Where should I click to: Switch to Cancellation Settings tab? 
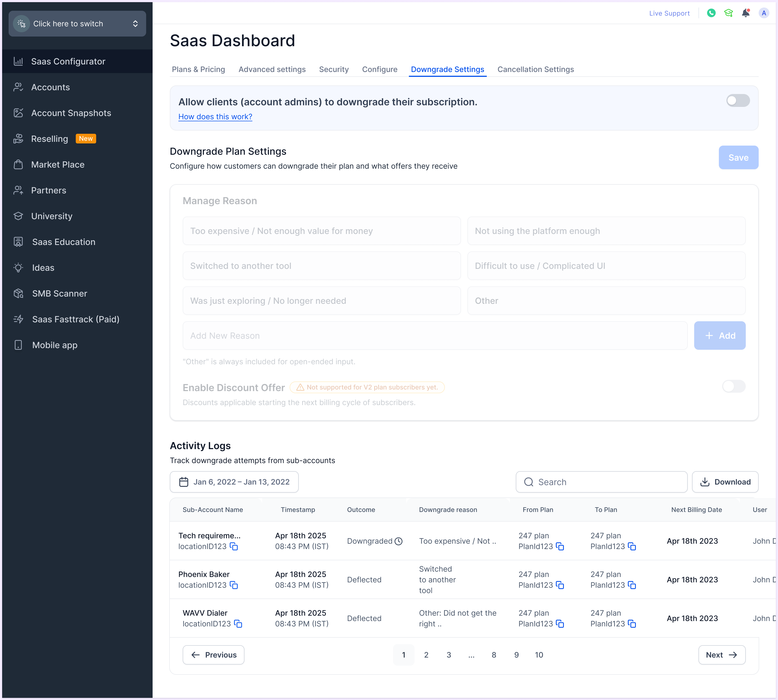[x=535, y=69]
